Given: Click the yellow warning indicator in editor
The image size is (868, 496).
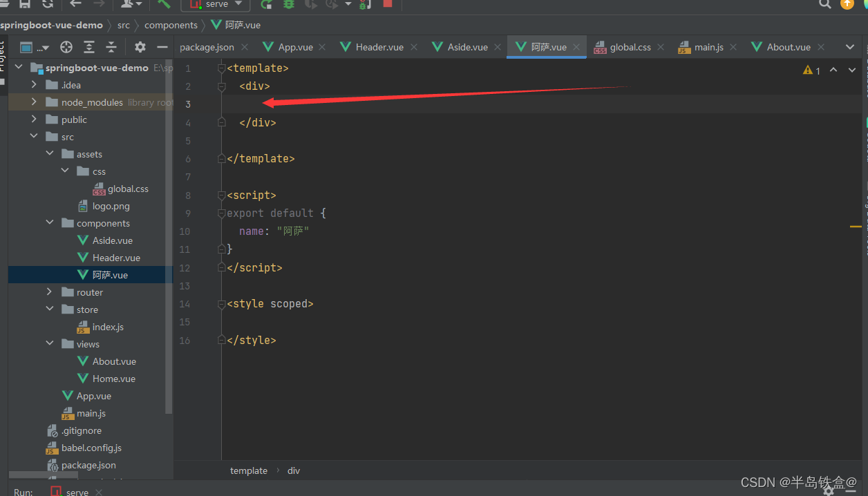Looking at the screenshot, I should 812,70.
